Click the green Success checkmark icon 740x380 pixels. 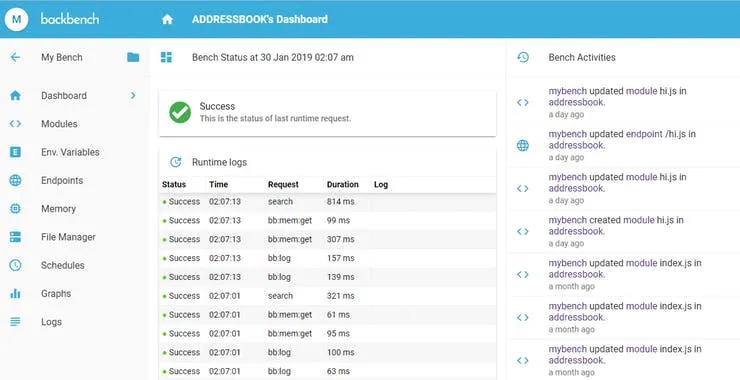(180, 112)
